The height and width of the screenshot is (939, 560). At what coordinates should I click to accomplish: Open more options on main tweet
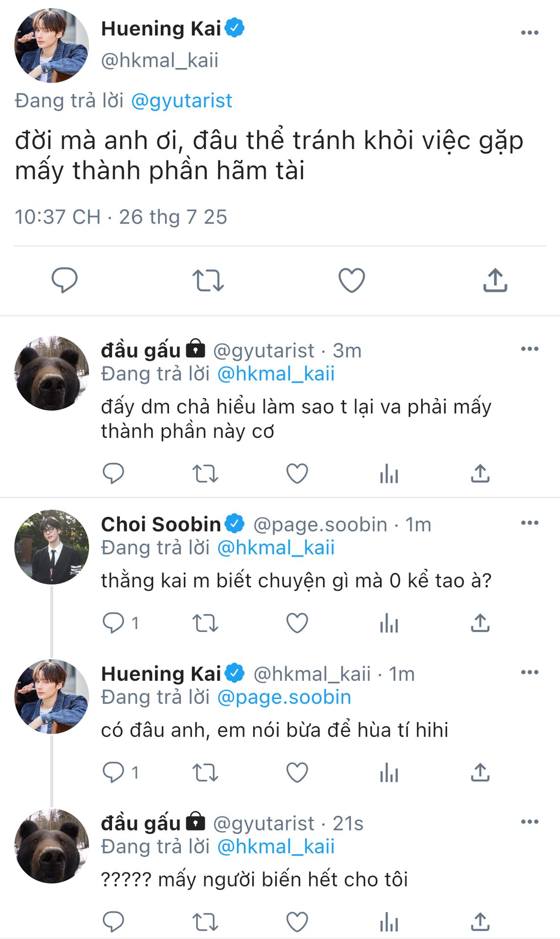(x=529, y=33)
